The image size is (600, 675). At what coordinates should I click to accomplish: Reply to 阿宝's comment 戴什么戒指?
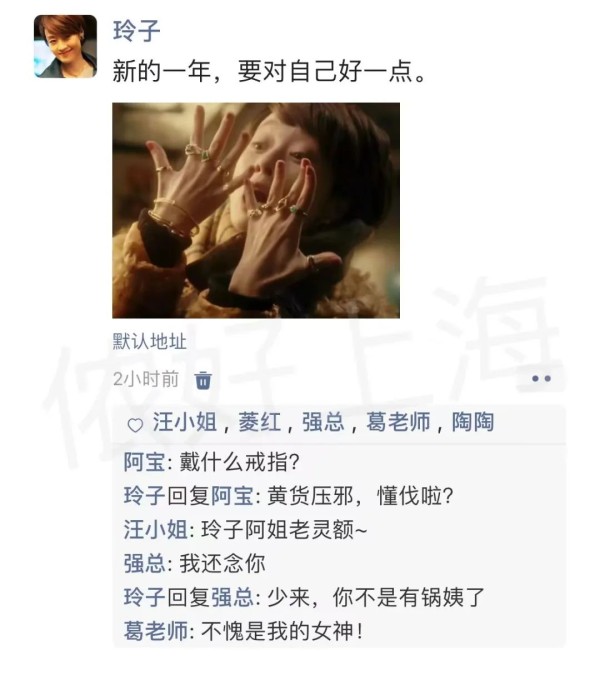(239, 462)
